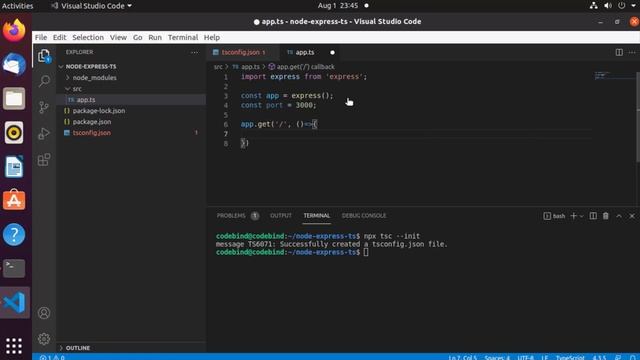Click UTF-8 encoding in status bar
Screen dimensions: 640x360
(525, 358)
